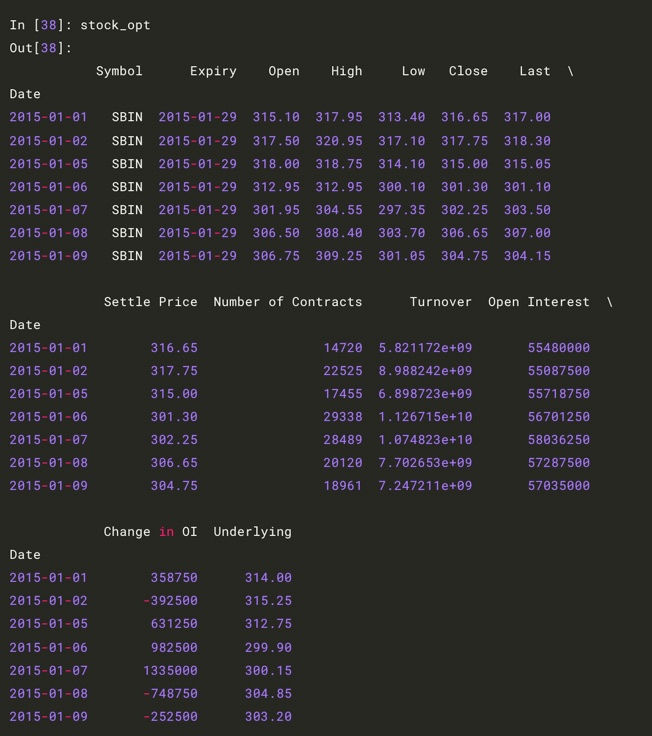Click the 'Open Interest' column header

(539, 302)
